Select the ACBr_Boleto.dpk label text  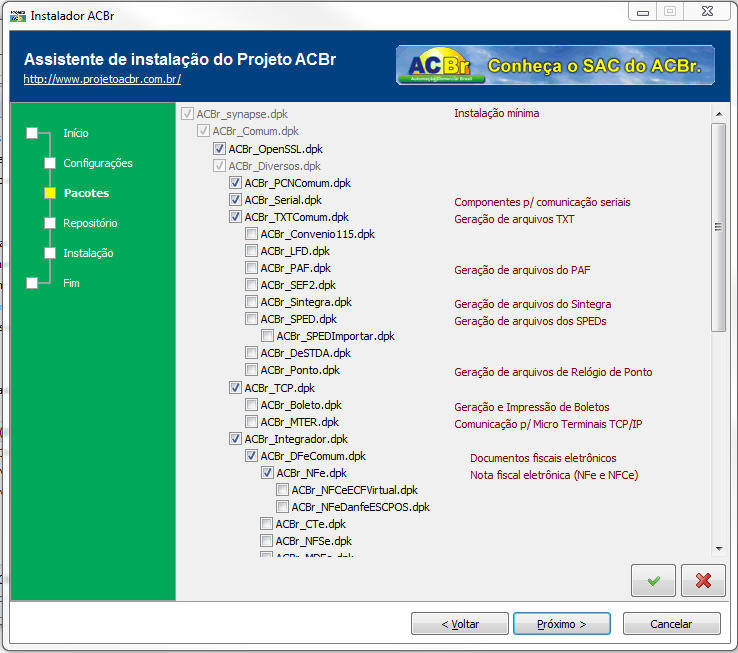[x=301, y=405]
